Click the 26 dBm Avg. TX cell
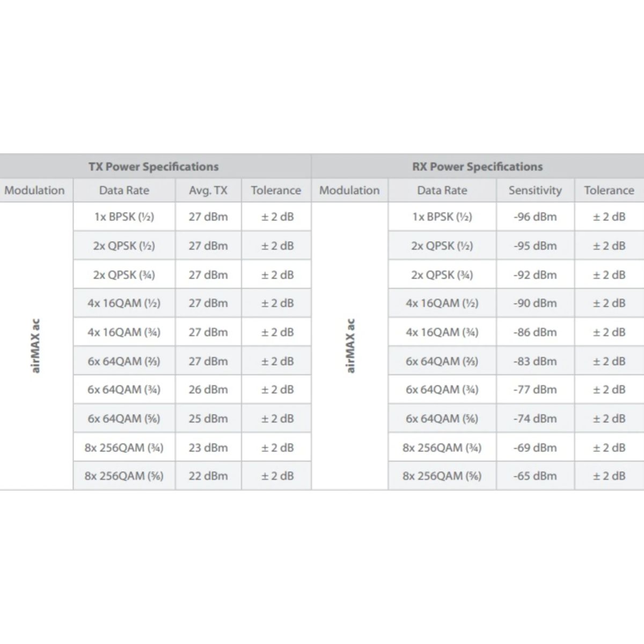This screenshot has width=644, height=644. pyautogui.click(x=208, y=390)
